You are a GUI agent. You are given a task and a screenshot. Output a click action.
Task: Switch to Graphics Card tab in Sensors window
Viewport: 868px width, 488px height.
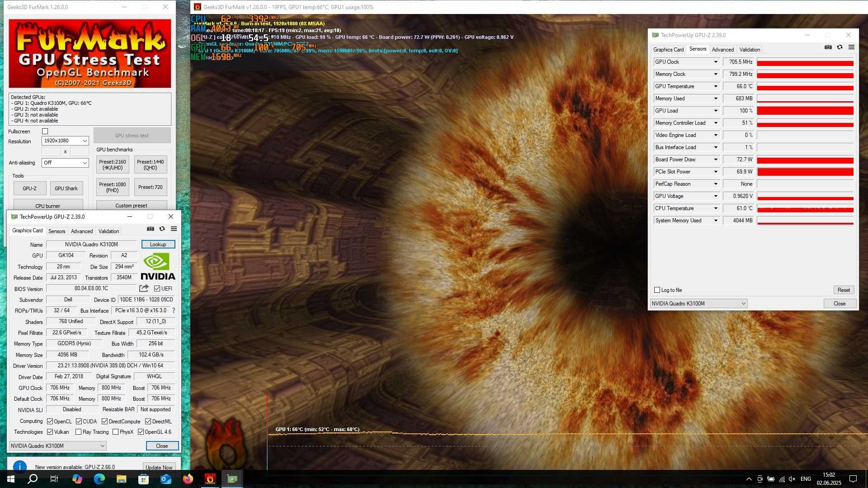(668, 50)
